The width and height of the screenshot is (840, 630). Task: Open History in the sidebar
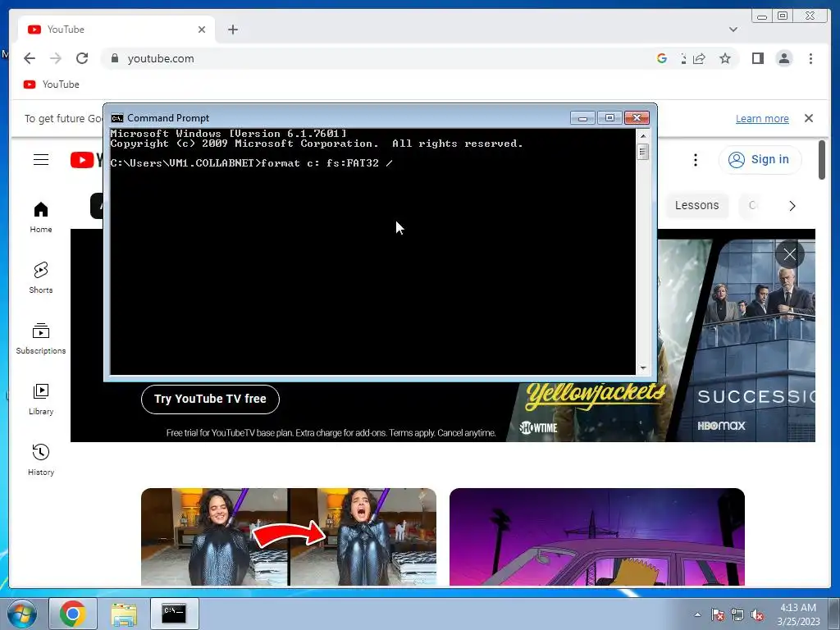coord(41,459)
